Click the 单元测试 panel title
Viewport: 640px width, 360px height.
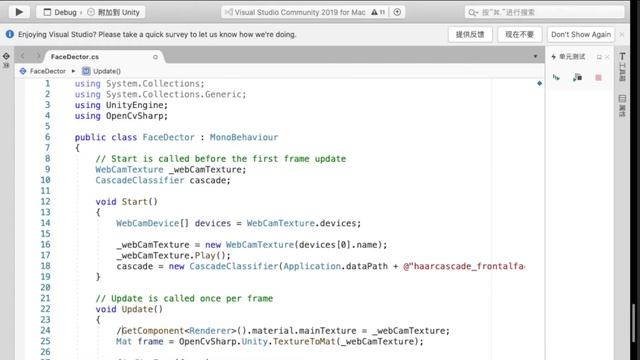[572, 57]
